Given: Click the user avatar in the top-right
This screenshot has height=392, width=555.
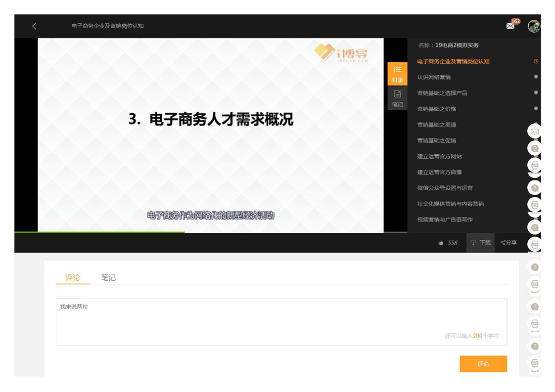Looking at the screenshot, I should point(534,26).
